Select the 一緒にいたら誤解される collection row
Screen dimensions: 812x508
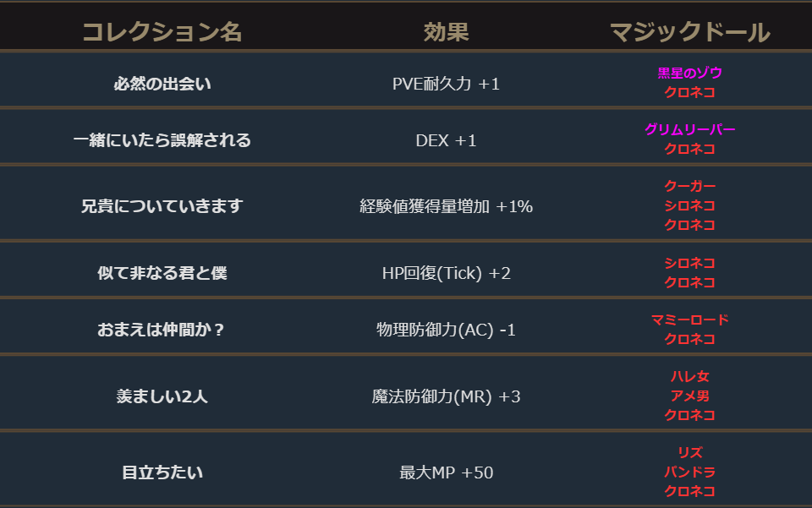point(162,140)
